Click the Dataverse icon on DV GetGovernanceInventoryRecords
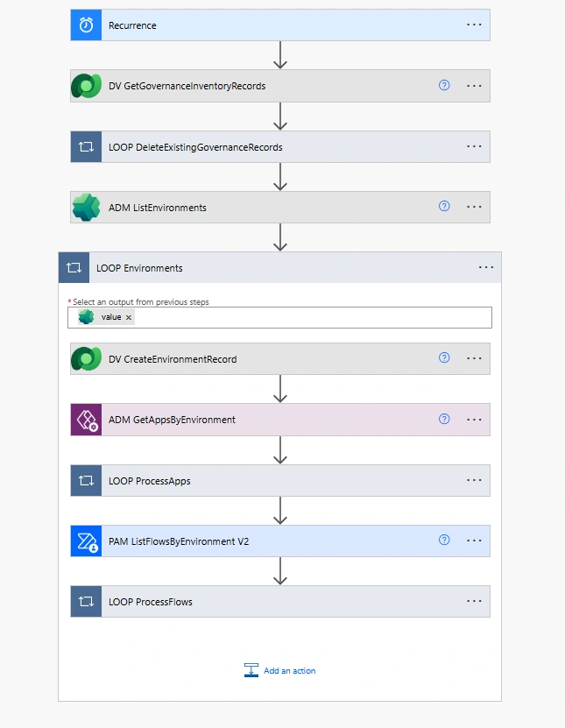Screen dimensions: 565x728 86,86
